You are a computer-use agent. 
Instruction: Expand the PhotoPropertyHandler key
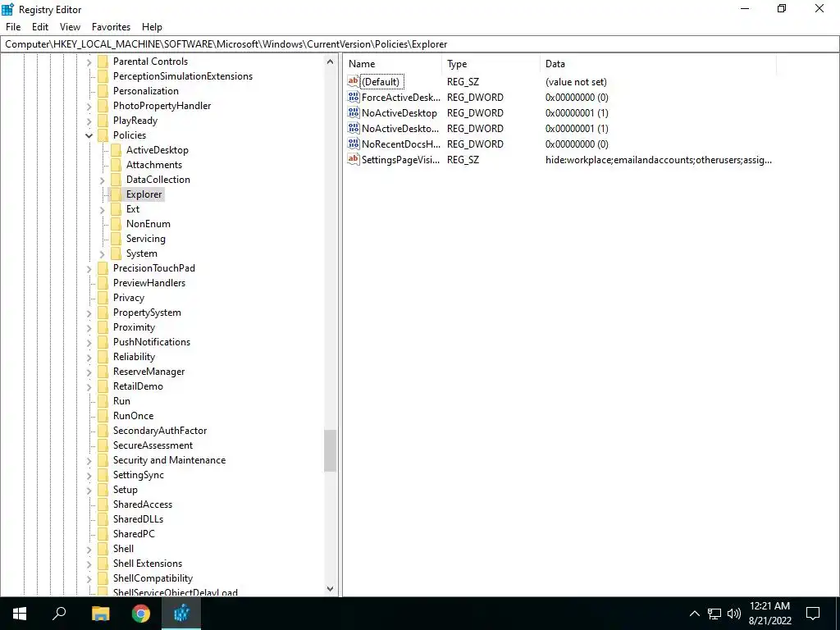click(89, 106)
